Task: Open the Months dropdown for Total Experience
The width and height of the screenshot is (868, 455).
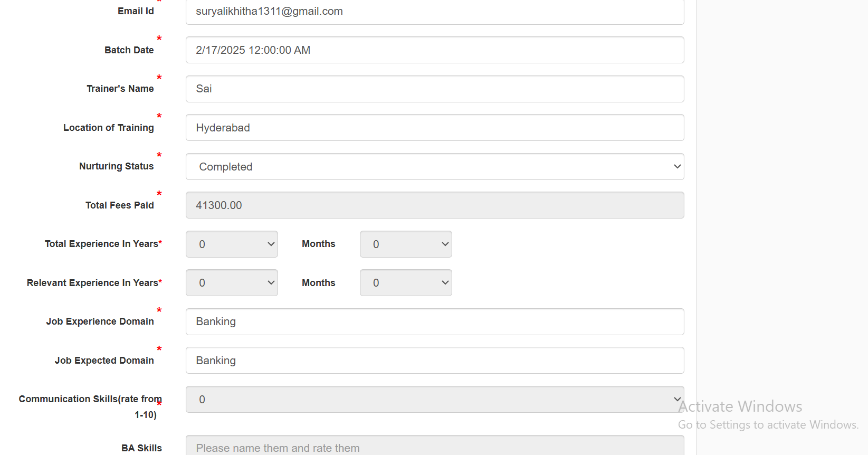Action: tap(405, 244)
